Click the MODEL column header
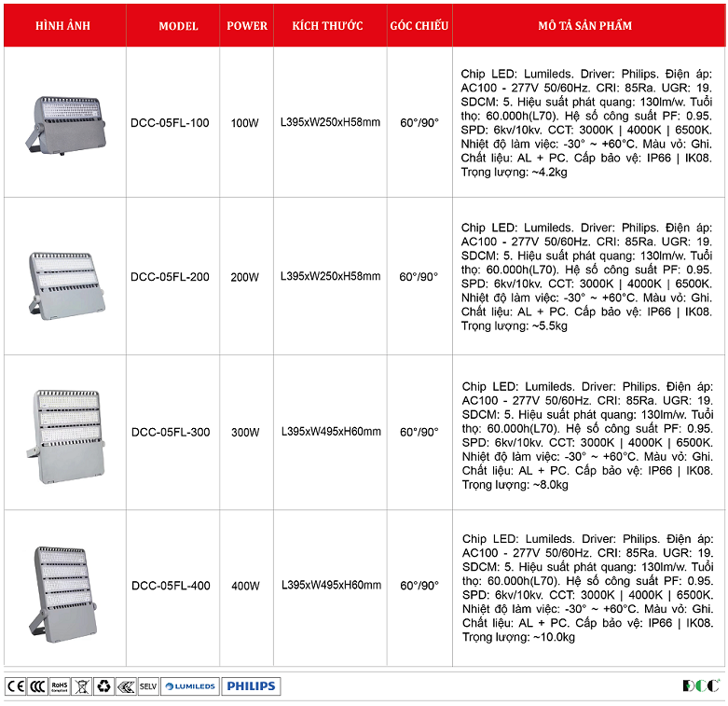 (178, 26)
